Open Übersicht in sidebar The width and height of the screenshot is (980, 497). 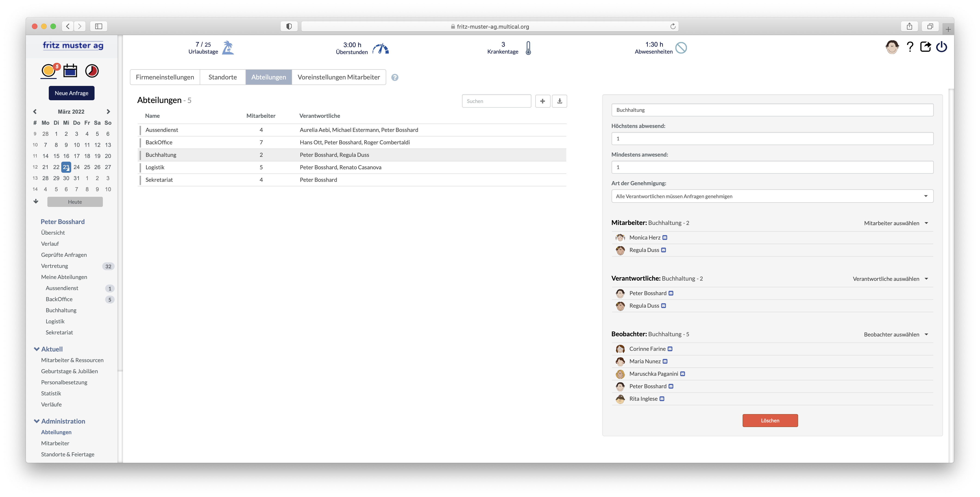53,233
